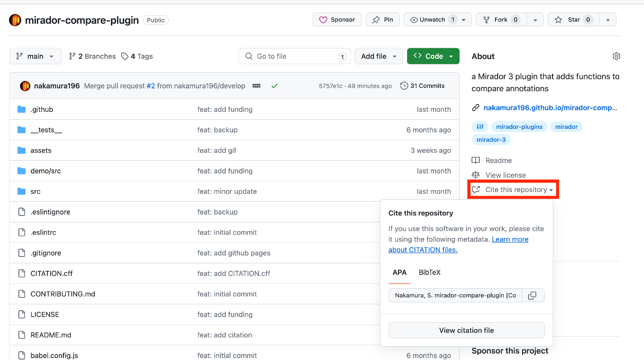644x360 pixels.
Task: Click the mirador-plugins topic tag
Action: click(519, 127)
